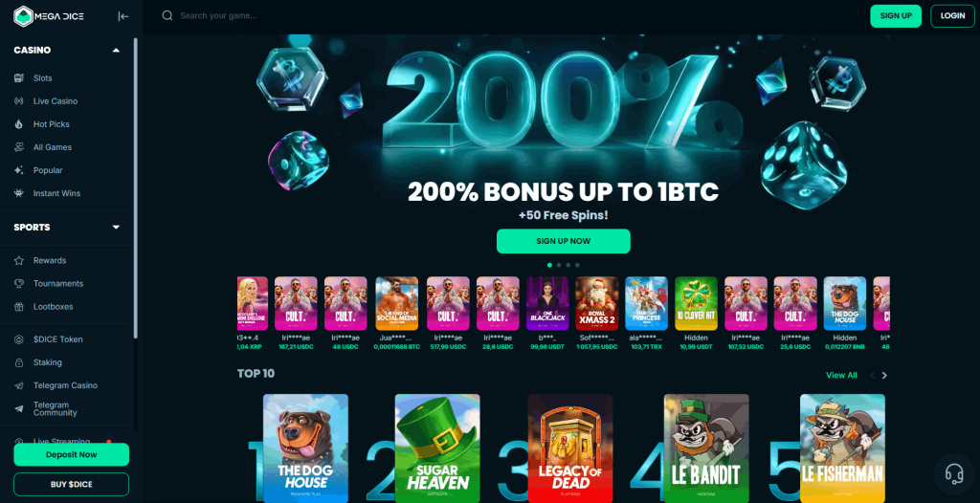
Task: Collapse the sidebar with the arrow icon
Action: click(x=123, y=16)
